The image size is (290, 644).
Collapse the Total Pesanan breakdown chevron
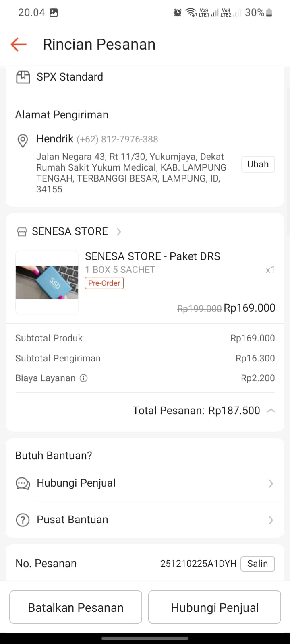click(271, 411)
